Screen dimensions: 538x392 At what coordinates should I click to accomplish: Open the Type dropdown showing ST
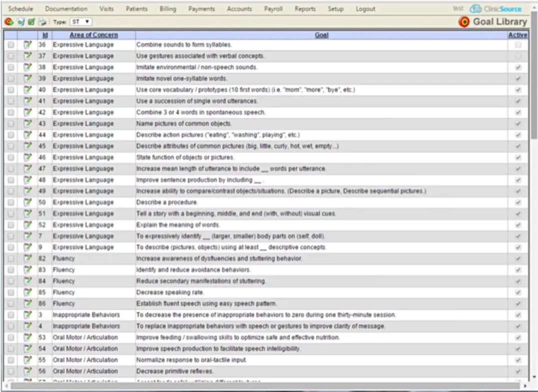81,22
